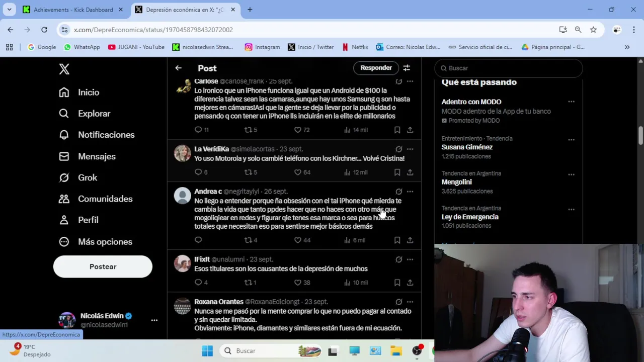Bookmark La VerídiKa's post
644x362 pixels.
coord(397,172)
